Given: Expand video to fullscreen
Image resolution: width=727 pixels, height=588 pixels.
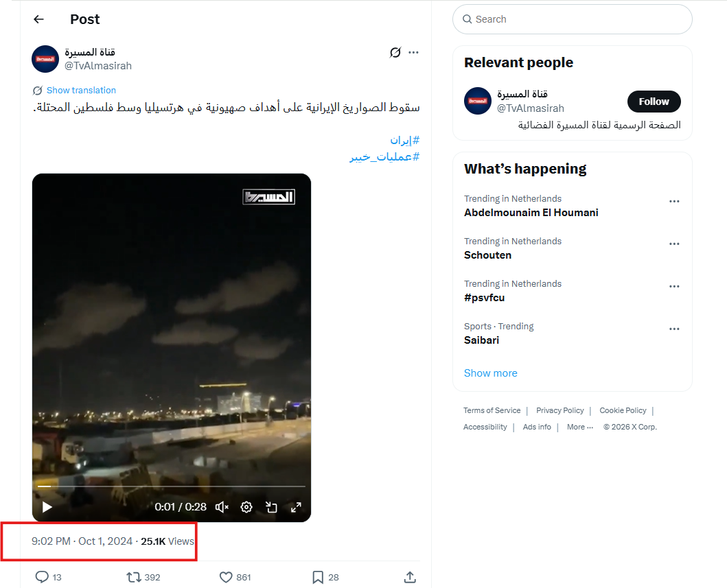Looking at the screenshot, I should [x=296, y=507].
